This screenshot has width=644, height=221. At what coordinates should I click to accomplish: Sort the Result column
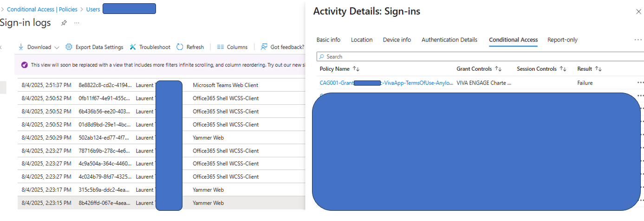coord(598,69)
